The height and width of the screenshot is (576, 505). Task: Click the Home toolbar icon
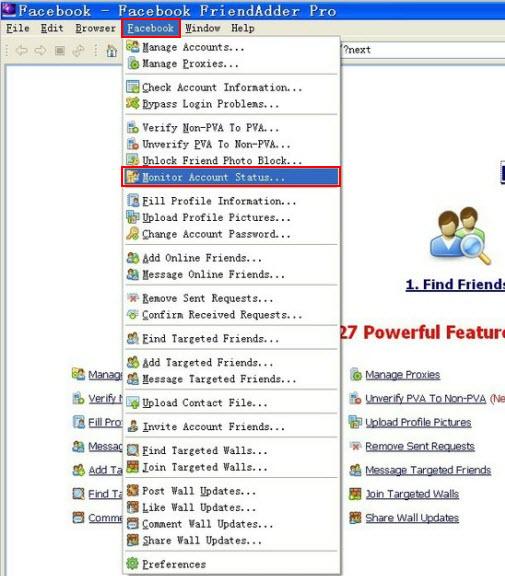tap(112, 50)
